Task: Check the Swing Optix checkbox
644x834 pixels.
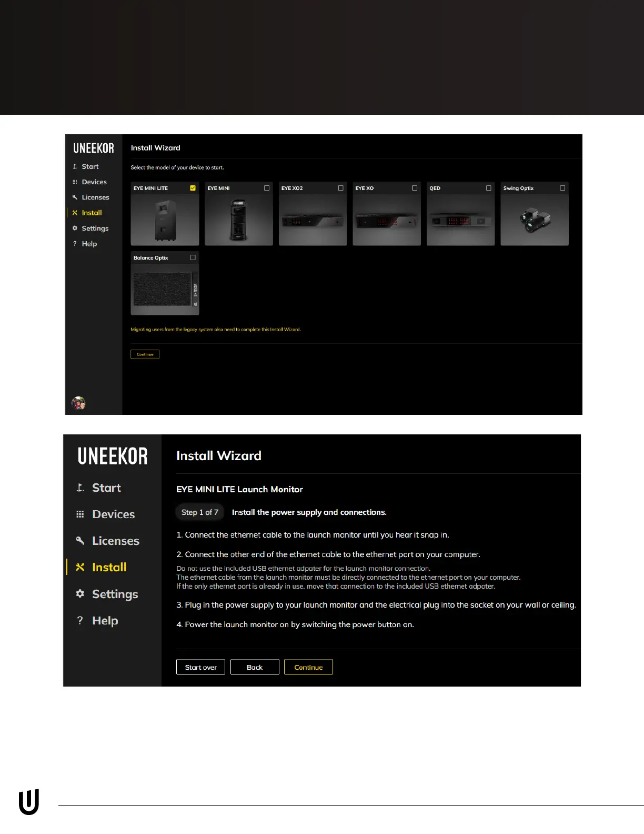Action: (562, 188)
